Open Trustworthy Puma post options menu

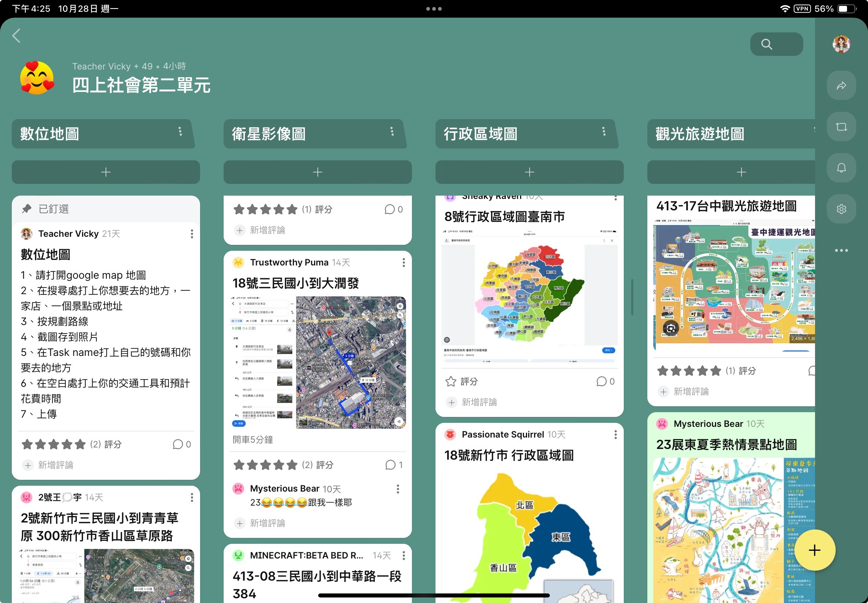tap(403, 263)
